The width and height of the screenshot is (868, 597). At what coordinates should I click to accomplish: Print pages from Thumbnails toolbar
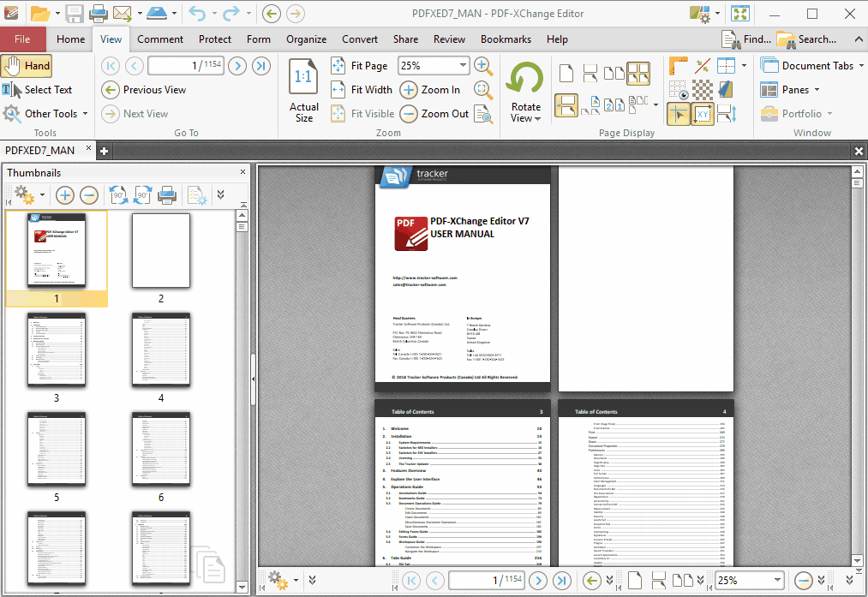(167, 195)
